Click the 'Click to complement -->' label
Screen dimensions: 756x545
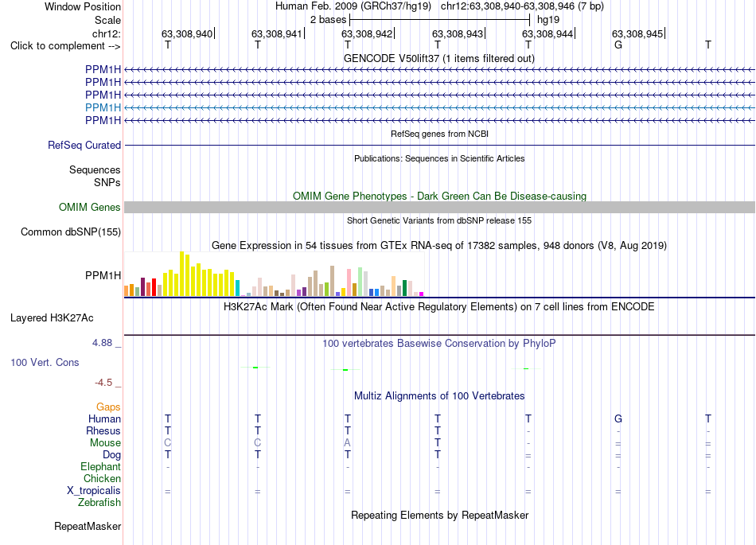click(65, 46)
